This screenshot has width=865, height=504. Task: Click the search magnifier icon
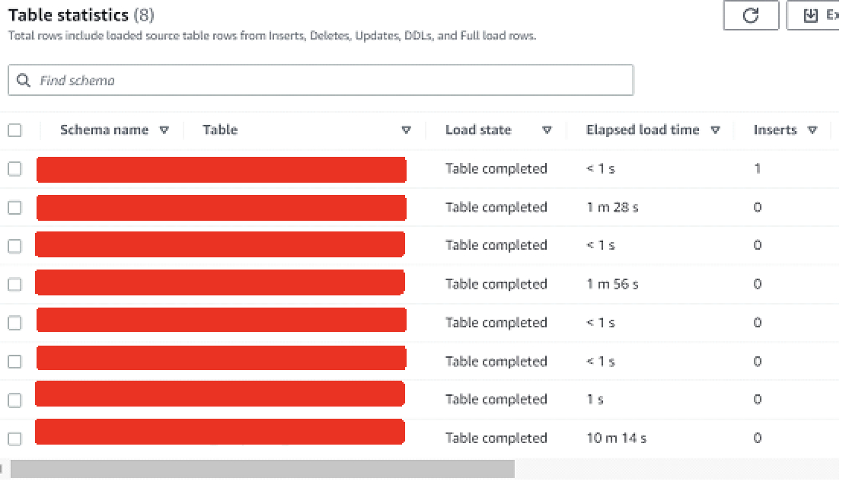click(24, 81)
